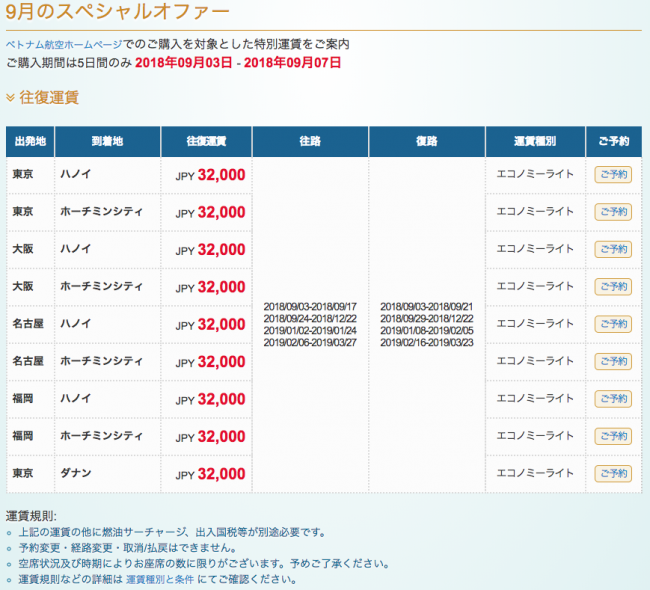Select the 往復運賃 column header
This screenshot has width=650, height=590.
pos(206,141)
